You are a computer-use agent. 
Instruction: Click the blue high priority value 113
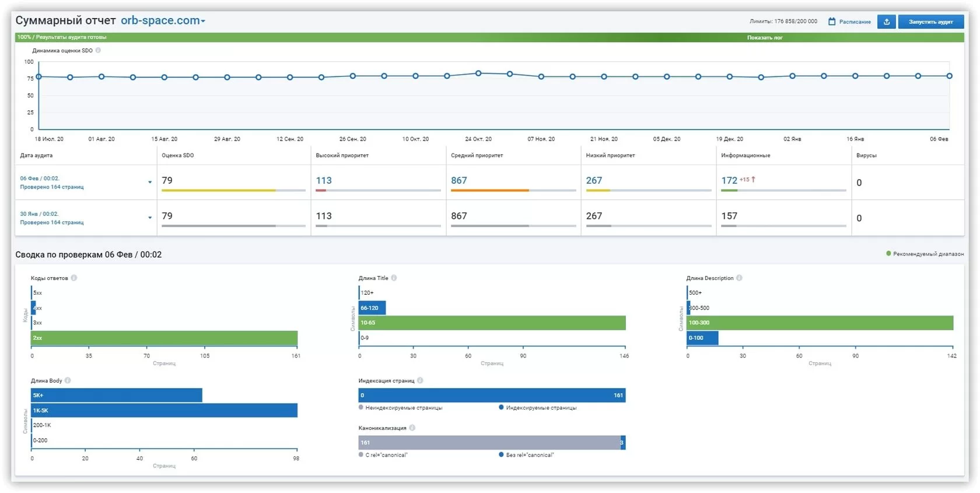(x=324, y=180)
